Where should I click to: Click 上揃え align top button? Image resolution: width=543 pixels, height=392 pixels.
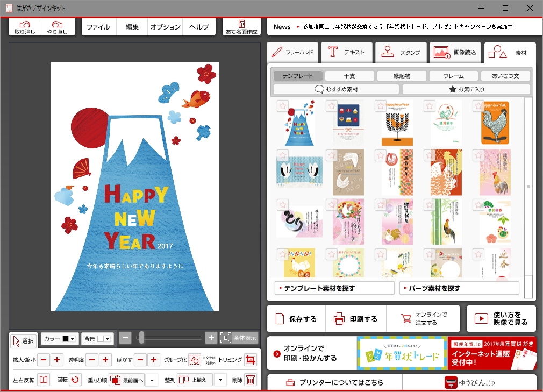click(195, 380)
